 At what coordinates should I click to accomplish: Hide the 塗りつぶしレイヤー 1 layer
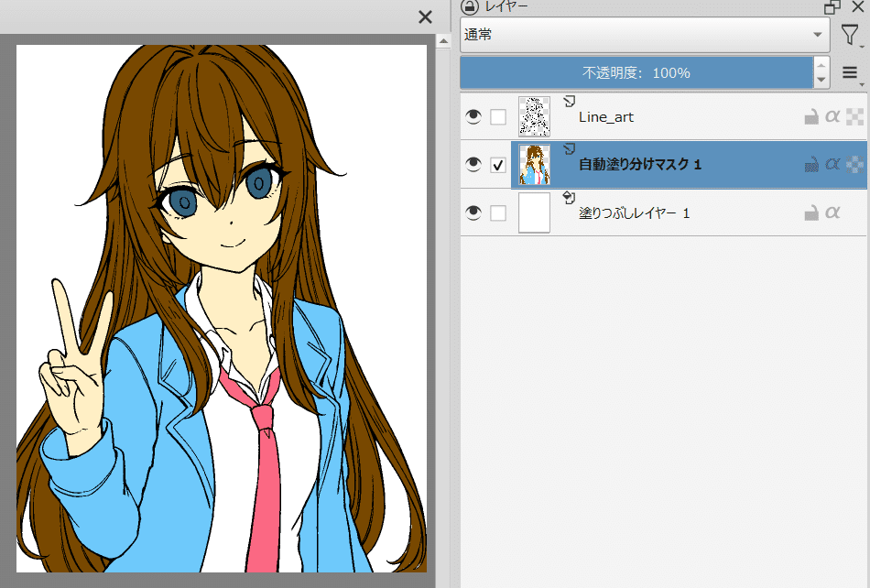click(473, 212)
